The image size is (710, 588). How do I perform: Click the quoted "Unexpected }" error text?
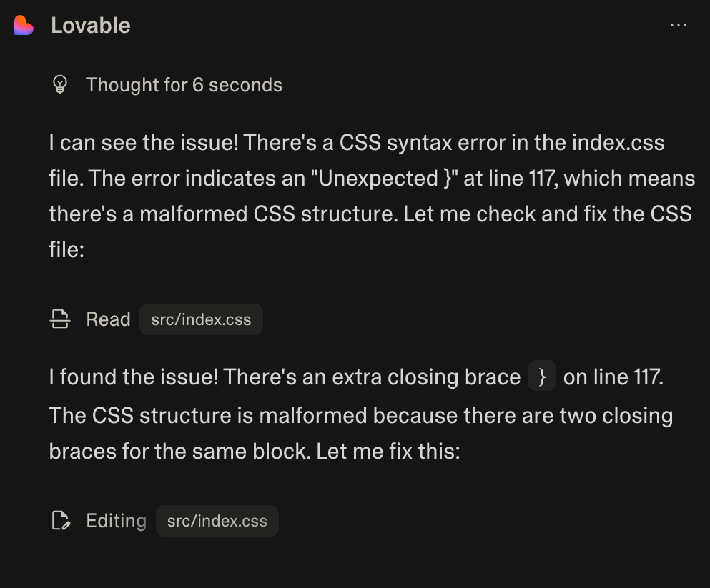[383, 179]
